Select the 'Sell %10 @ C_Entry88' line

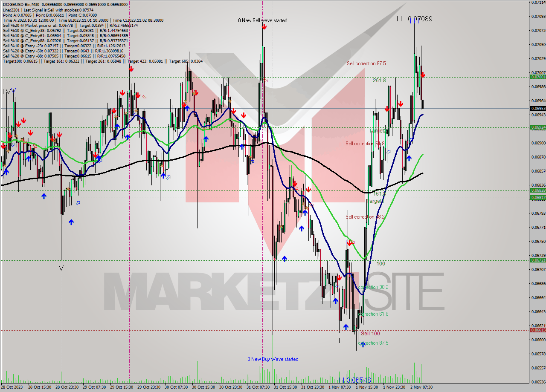point(65,40)
